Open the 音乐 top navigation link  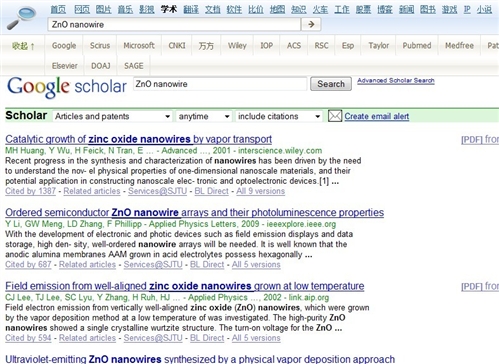click(125, 10)
